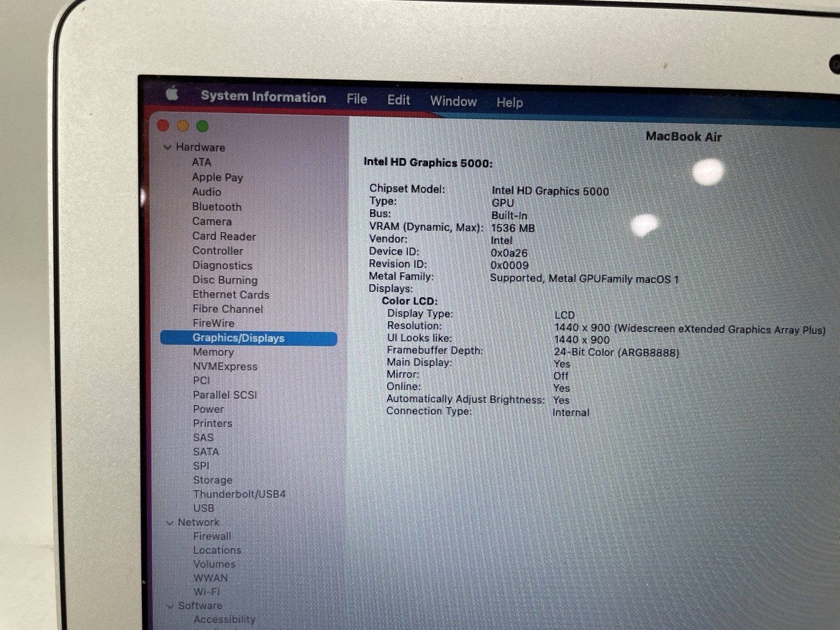The height and width of the screenshot is (630, 840).
Task: Click the Help menu
Action: [509, 102]
